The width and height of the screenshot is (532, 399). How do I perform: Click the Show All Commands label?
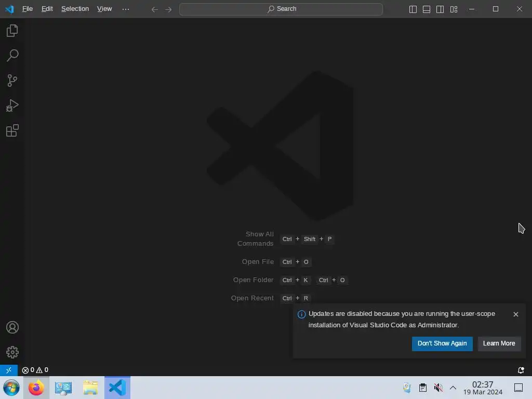point(256,239)
